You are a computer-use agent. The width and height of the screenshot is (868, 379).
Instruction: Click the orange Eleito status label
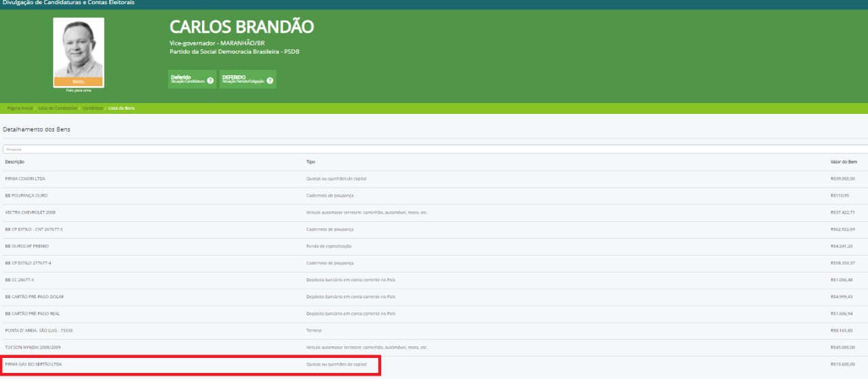(79, 81)
